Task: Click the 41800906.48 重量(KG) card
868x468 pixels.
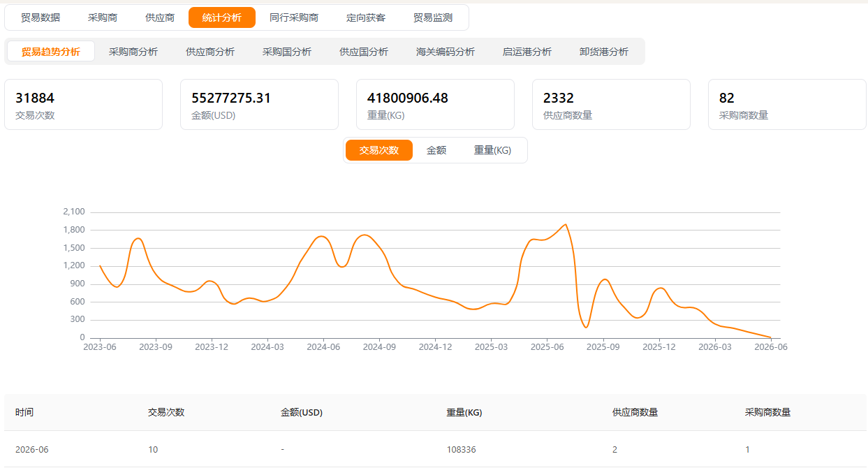Action: [435, 104]
